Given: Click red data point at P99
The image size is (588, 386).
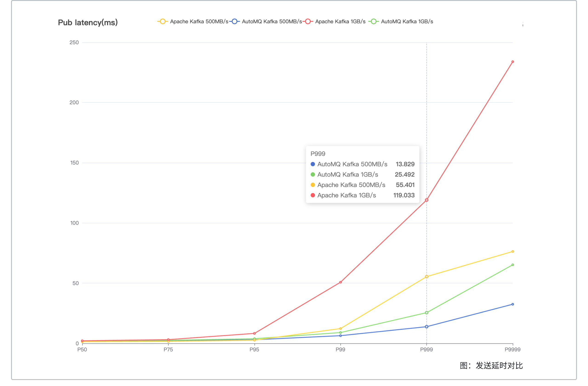Looking at the screenshot, I should [340, 282].
